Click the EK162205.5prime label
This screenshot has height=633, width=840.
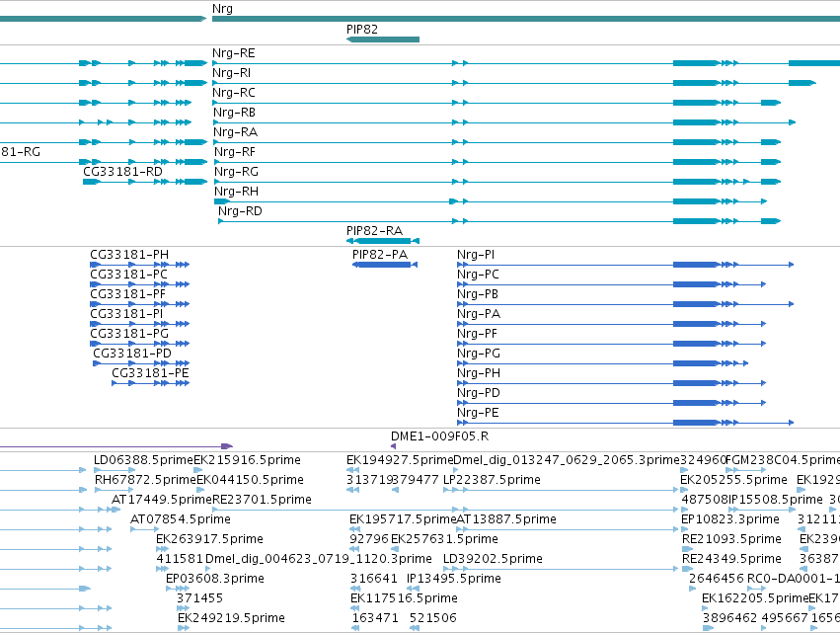(755, 599)
